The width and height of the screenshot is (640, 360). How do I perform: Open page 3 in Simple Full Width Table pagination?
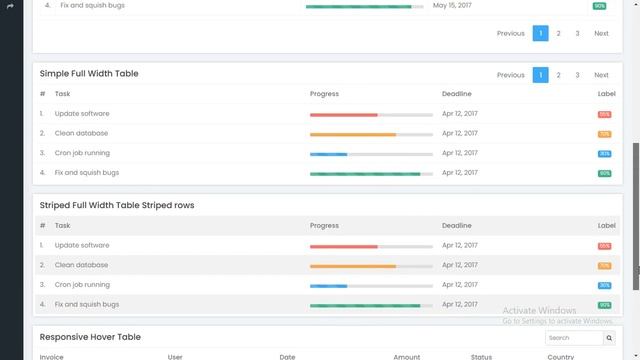(x=577, y=75)
